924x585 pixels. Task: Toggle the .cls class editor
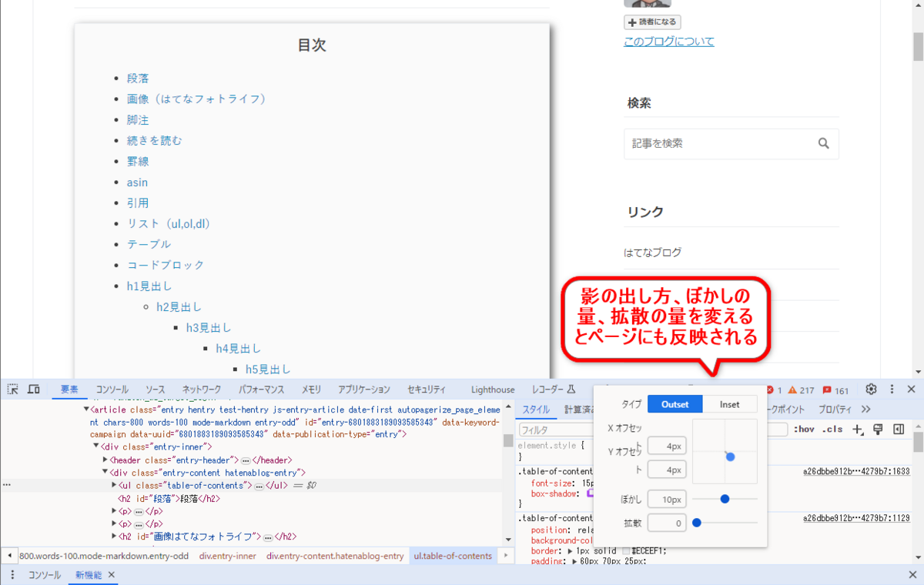tap(832, 430)
